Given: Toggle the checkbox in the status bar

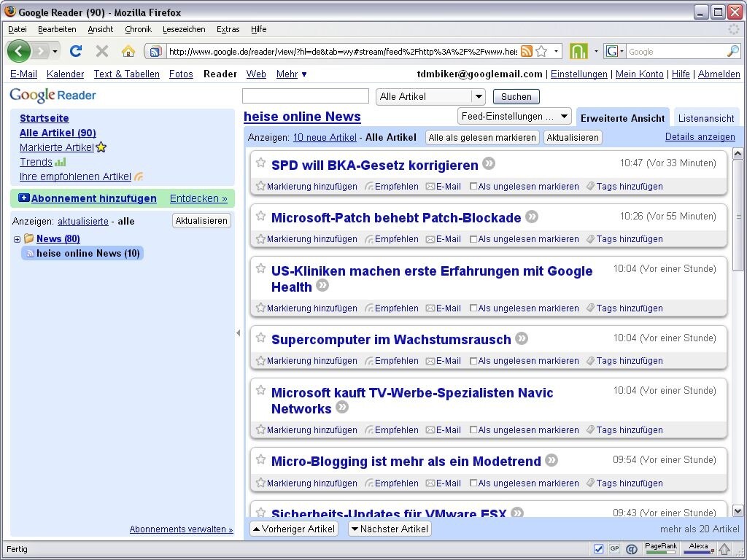Looking at the screenshot, I should point(597,548).
